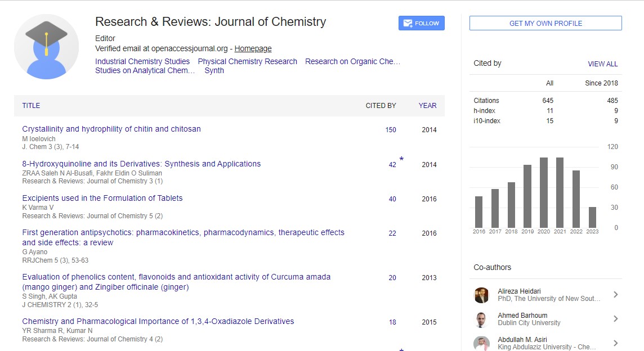Image resolution: width=644 pixels, height=351 pixels.
Task: Open the 150 citations count link
Action: (x=391, y=130)
